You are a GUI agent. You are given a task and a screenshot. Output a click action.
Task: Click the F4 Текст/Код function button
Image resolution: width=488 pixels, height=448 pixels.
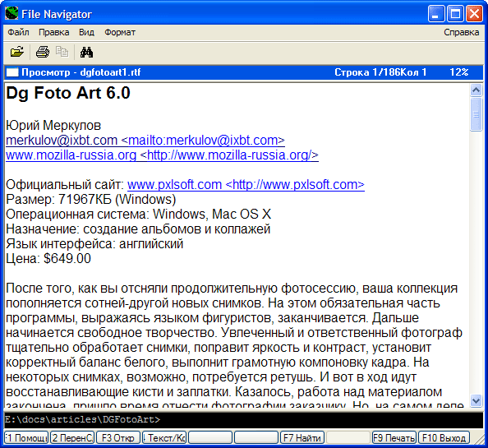(164, 437)
